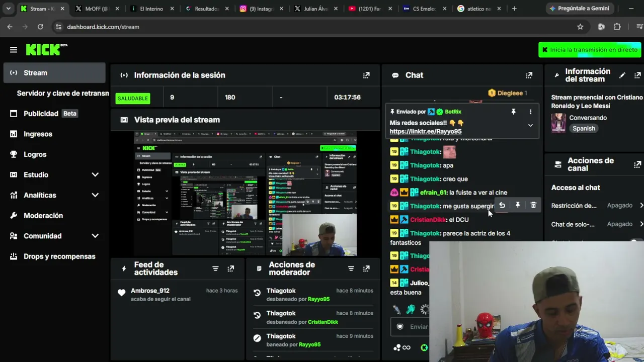
Task: Edit the stream information with the pencil icon
Action: pyautogui.click(x=622, y=75)
